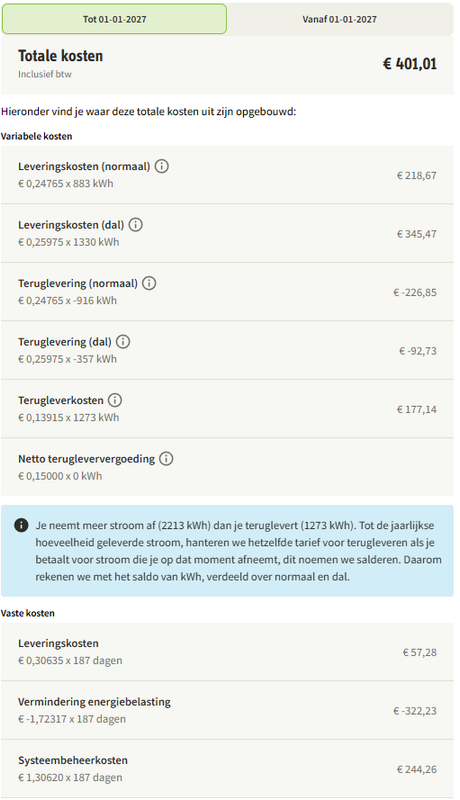Click the Vaste kosten Leveringskosten € 57,28 amount

pyautogui.click(x=420, y=653)
